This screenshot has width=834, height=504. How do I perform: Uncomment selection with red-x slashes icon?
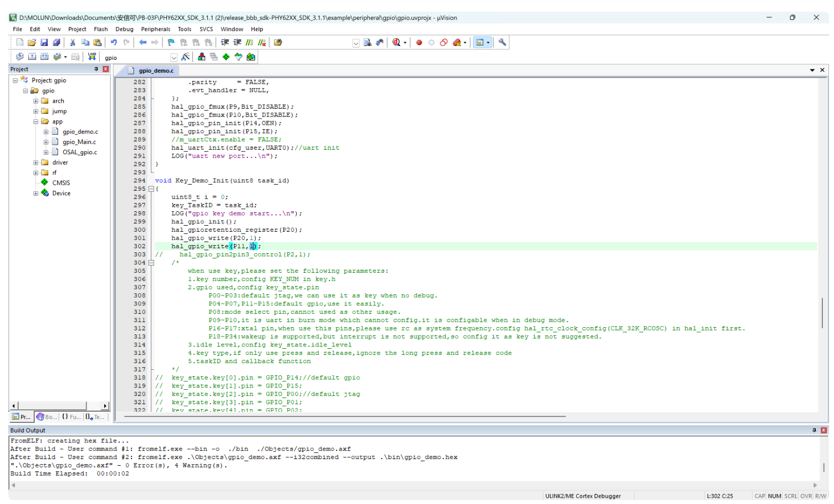[262, 42]
